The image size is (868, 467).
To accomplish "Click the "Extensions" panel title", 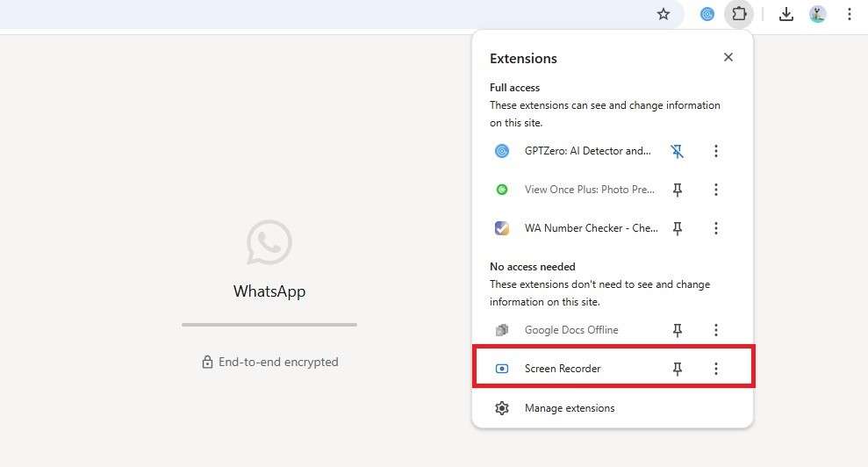I will [523, 58].
